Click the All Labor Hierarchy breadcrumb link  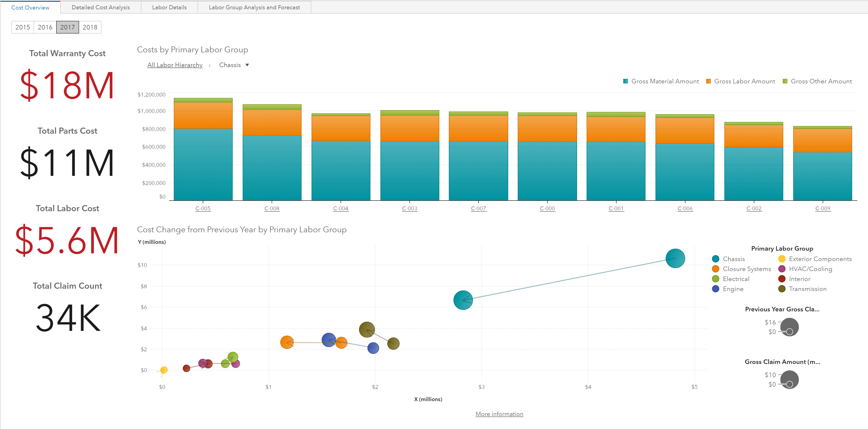175,65
